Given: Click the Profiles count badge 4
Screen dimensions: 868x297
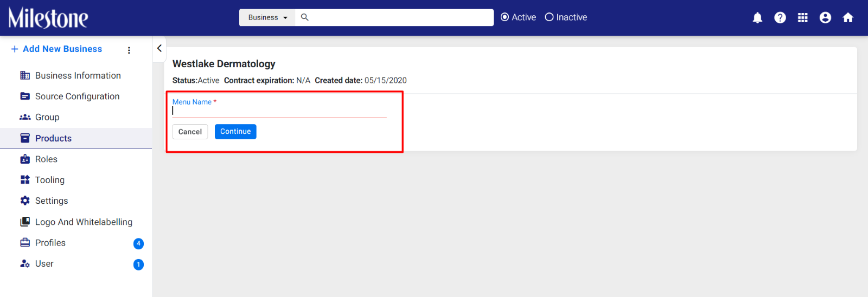Looking at the screenshot, I should tap(138, 243).
